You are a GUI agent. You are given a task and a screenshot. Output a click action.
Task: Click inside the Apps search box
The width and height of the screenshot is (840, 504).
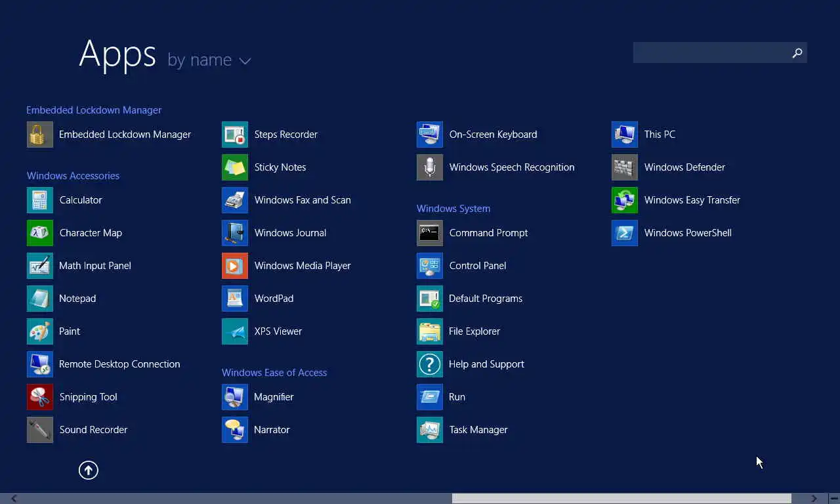click(x=710, y=52)
